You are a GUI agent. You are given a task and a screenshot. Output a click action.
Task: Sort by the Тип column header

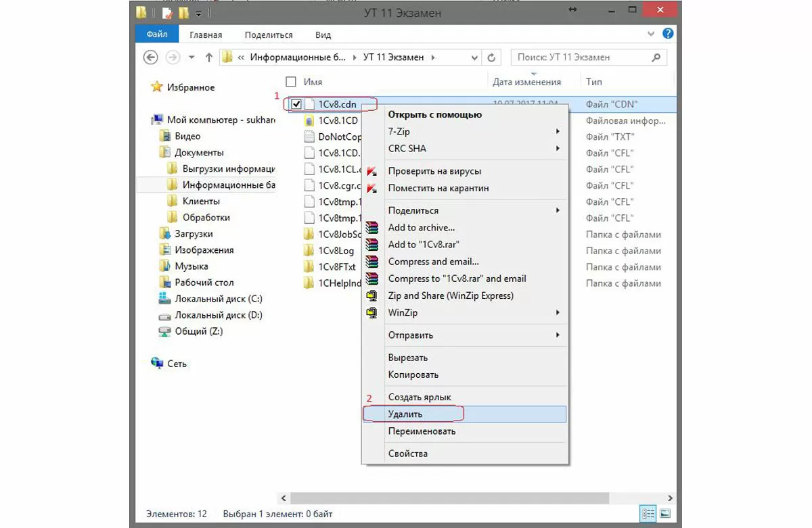point(594,82)
